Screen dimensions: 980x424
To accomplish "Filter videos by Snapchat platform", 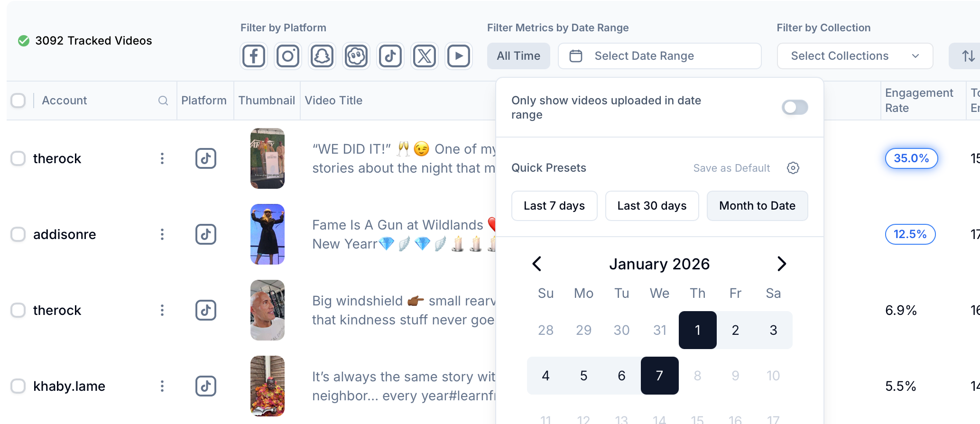I will (x=322, y=56).
